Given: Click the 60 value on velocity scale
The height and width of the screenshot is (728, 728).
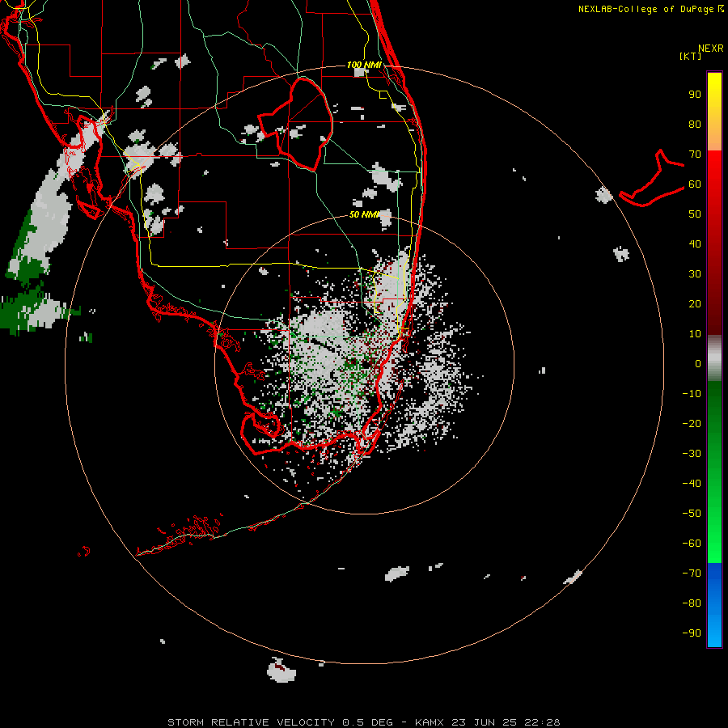Looking at the screenshot, I should [x=695, y=184].
